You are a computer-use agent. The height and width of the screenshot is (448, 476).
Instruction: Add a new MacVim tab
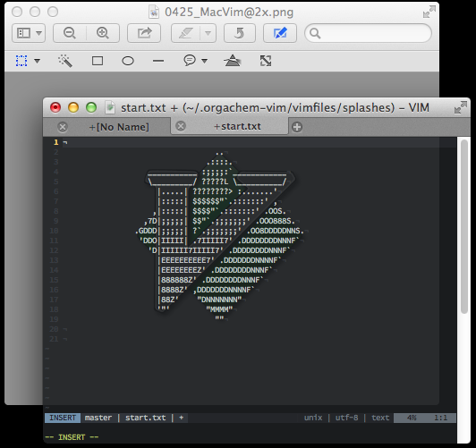pos(297,127)
